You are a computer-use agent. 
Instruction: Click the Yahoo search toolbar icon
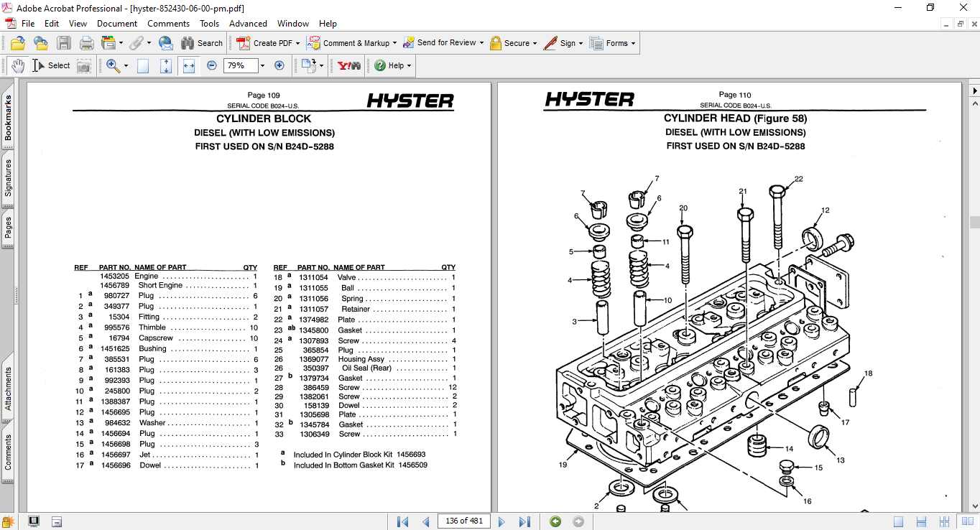pos(348,65)
